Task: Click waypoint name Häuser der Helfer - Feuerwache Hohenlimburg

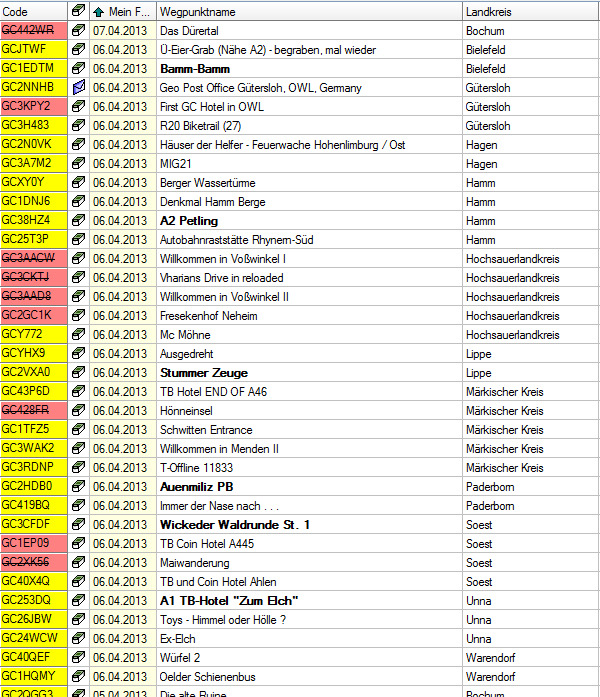Action: click(282, 145)
